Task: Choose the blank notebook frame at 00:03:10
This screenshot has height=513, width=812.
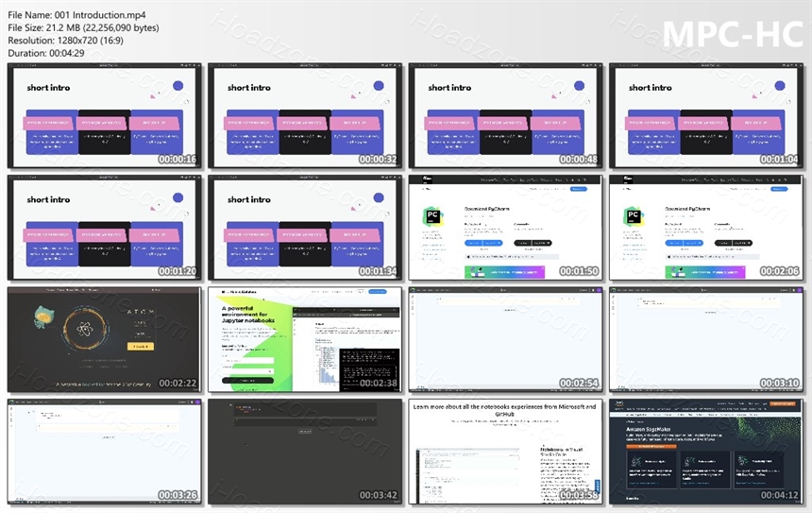Action: point(706,339)
